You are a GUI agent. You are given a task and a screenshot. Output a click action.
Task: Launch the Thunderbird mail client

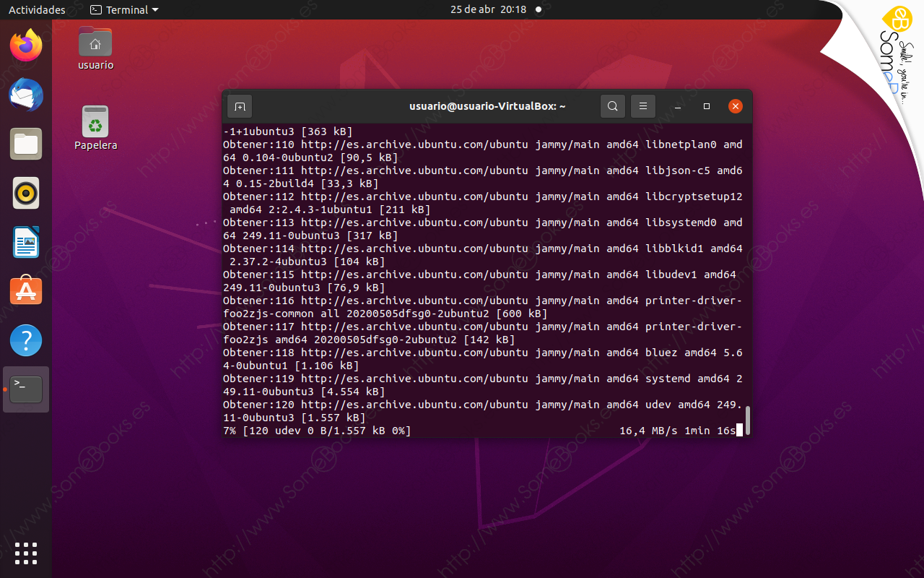coord(25,95)
